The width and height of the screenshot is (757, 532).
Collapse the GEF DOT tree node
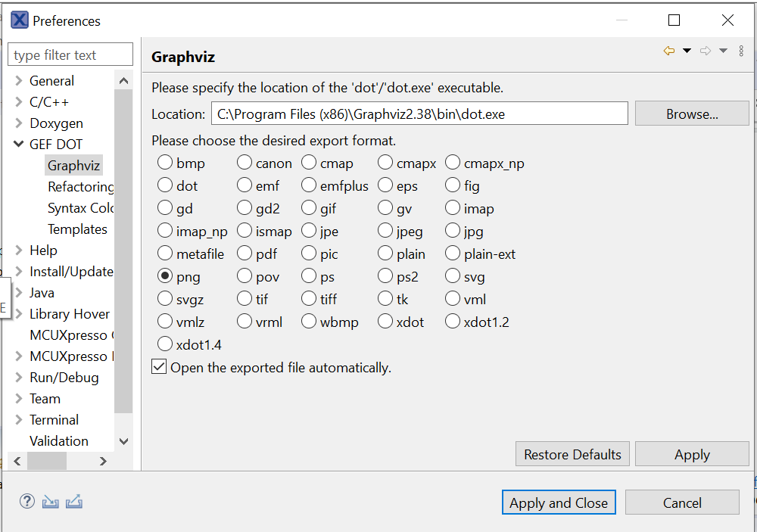pyautogui.click(x=19, y=144)
